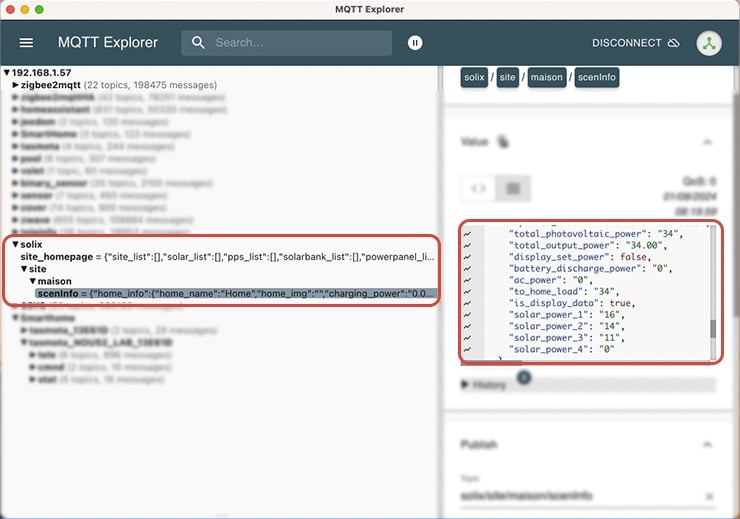Click the search magnifier icon
Image resolution: width=740 pixels, height=519 pixels.
click(198, 43)
